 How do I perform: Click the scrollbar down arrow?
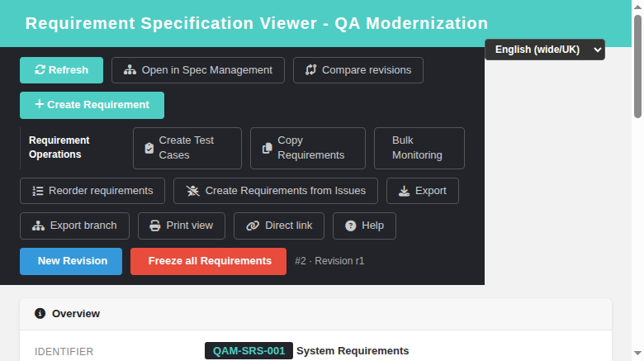pos(637,354)
